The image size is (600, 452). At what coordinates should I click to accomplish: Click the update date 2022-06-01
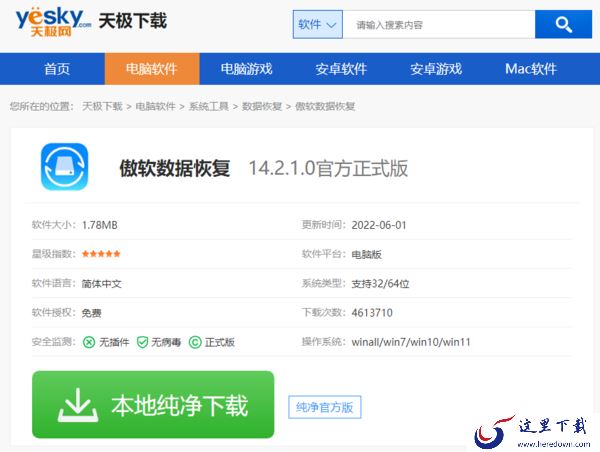point(379,225)
